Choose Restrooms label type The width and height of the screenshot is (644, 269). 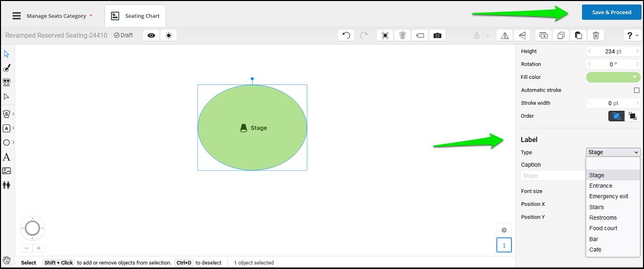tap(613, 217)
